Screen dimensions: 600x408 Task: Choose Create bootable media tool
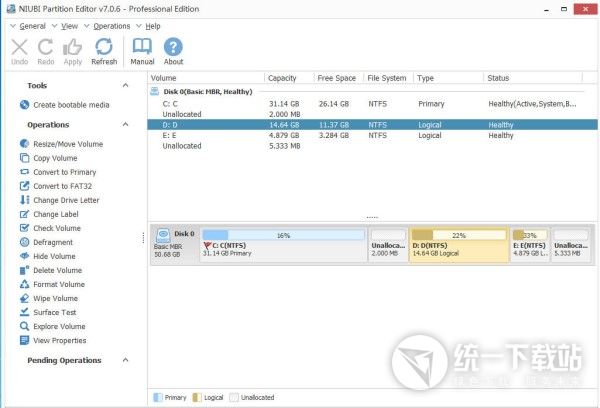coord(70,105)
